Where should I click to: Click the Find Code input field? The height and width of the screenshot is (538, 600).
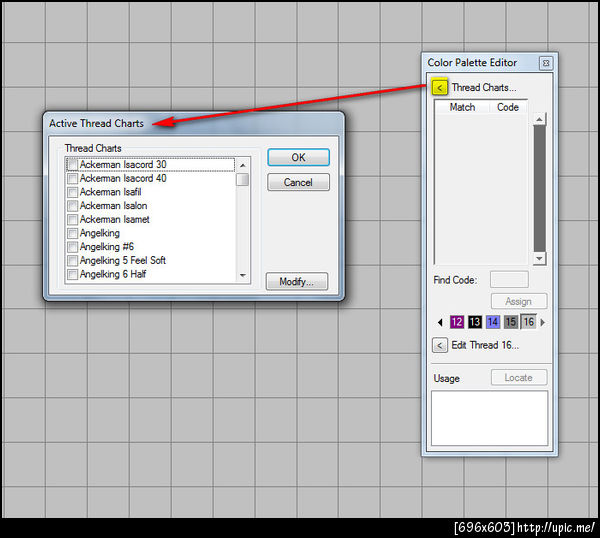coord(509,280)
